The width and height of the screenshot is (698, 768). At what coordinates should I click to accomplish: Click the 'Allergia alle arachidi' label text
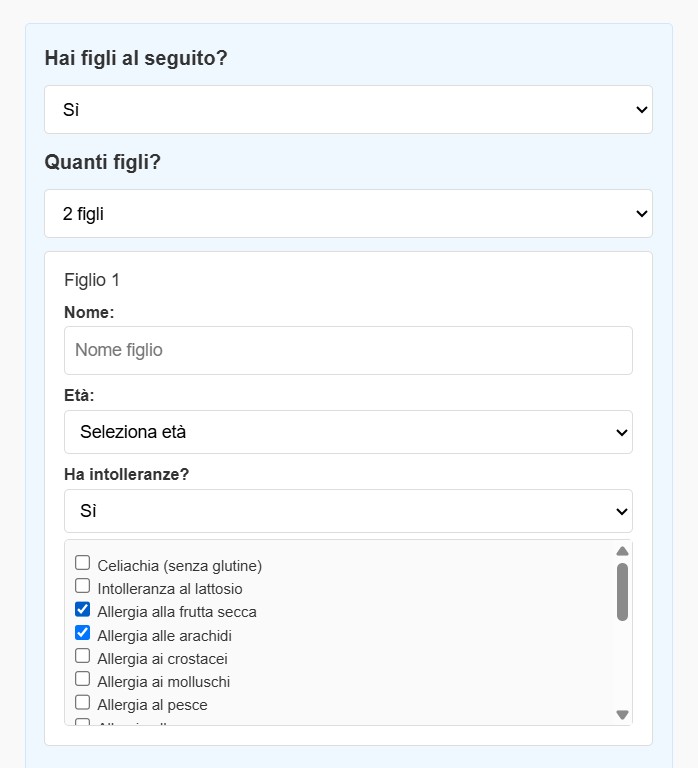click(165, 635)
